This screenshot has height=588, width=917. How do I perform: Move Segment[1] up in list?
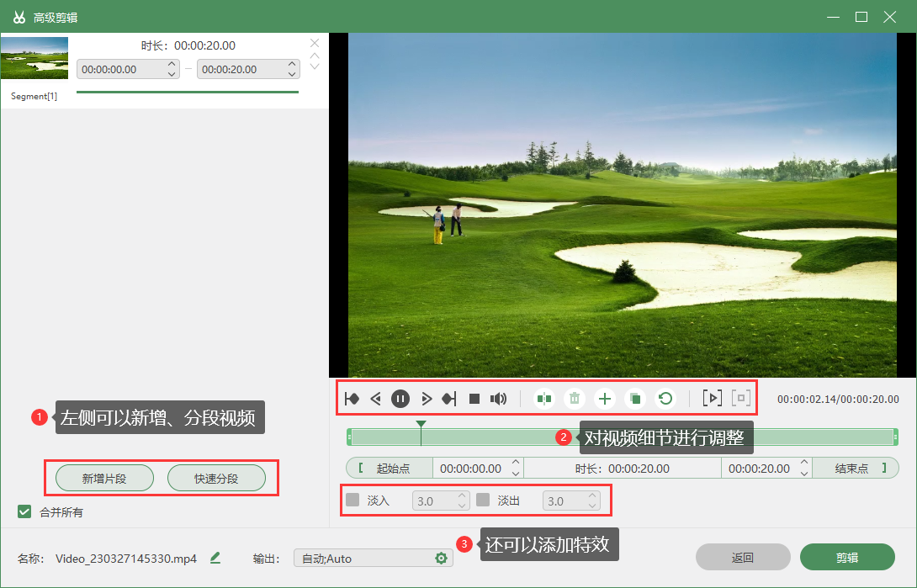(315, 56)
